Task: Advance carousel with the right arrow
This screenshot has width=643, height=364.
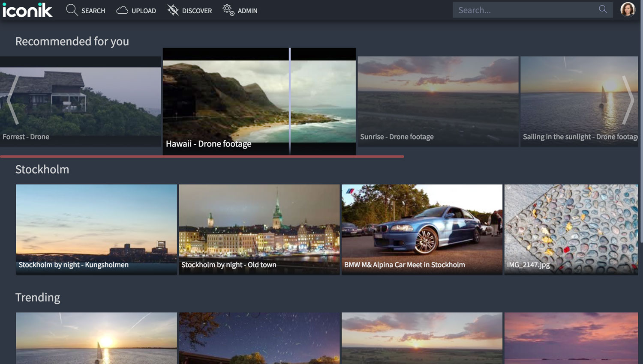Action: tap(628, 100)
